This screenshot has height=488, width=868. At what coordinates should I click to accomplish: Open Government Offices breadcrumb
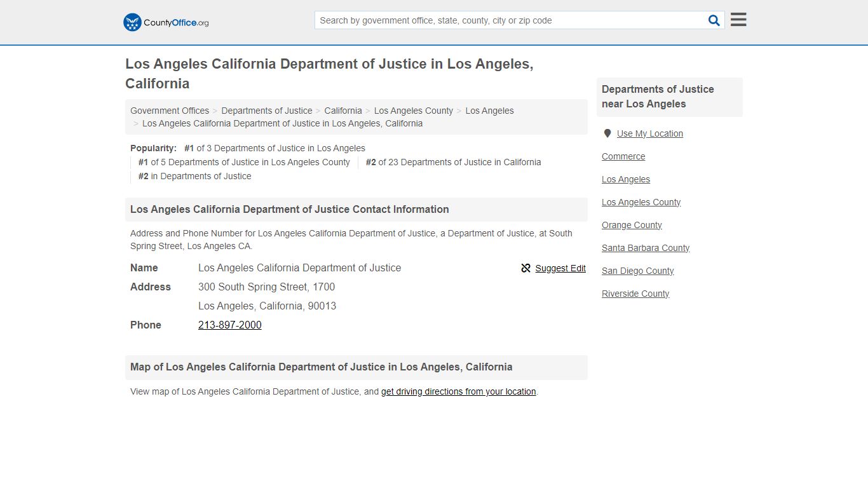(170, 111)
